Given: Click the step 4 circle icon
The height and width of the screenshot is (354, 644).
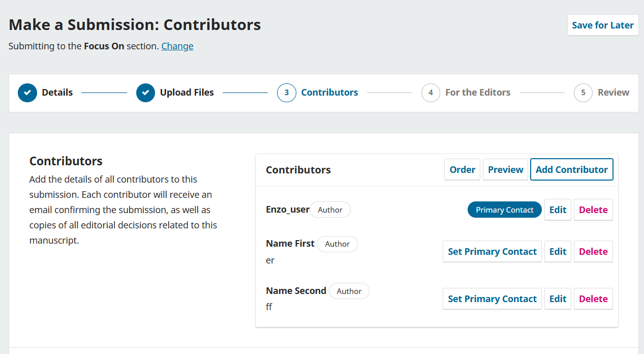Looking at the screenshot, I should coord(431,93).
